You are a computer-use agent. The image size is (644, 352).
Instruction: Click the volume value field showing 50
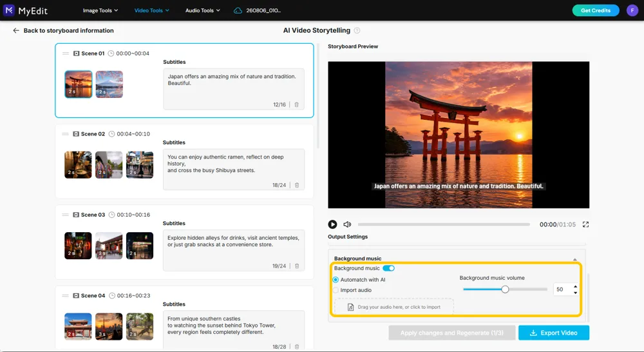(x=562, y=289)
